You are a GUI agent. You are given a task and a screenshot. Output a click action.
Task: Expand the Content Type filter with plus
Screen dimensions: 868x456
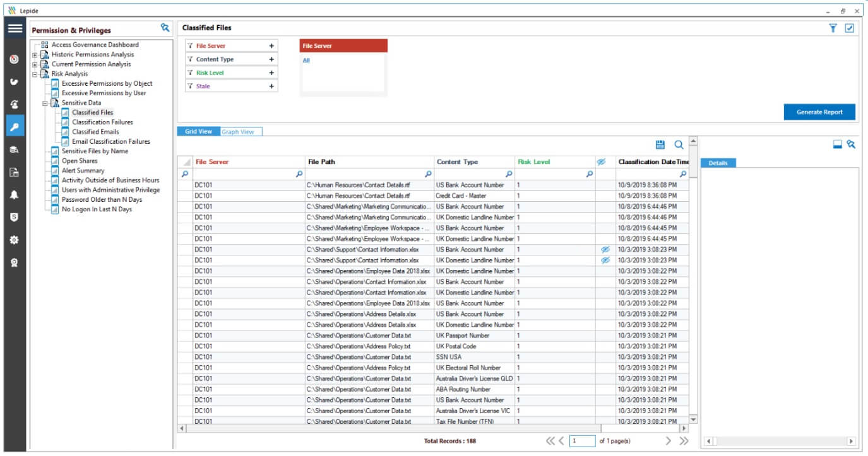pyautogui.click(x=271, y=59)
